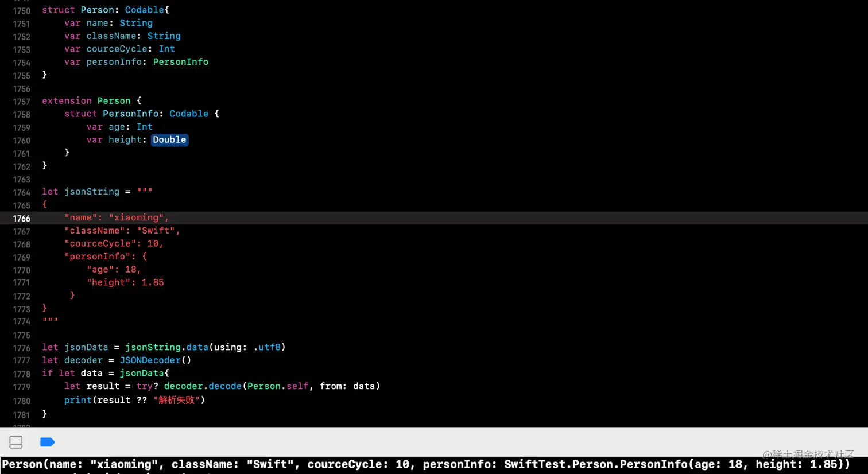This screenshot has height=474, width=868.
Task: Click 'var age: Int' line
Action: (x=119, y=127)
